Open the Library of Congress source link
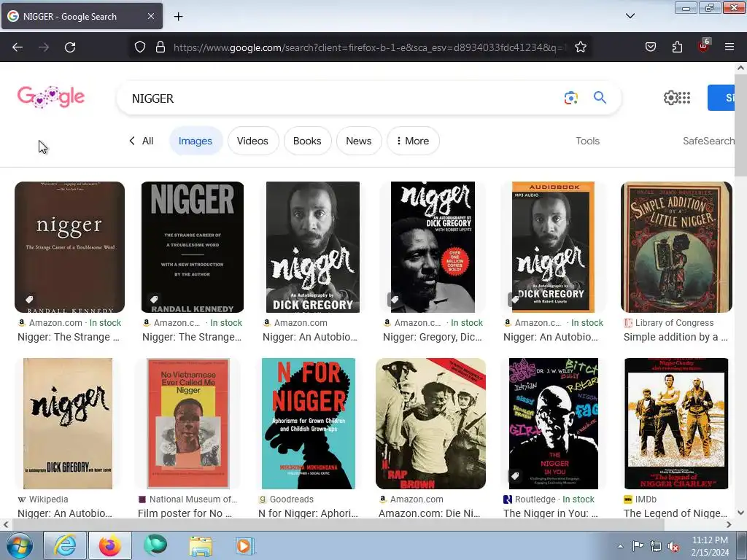This screenshot has height=560, width=747. (x=668, y=323)
